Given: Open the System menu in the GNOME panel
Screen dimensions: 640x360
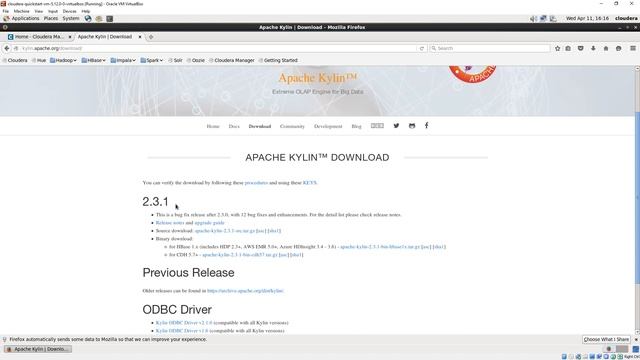Looking at the screenshot, I should 71,18.
